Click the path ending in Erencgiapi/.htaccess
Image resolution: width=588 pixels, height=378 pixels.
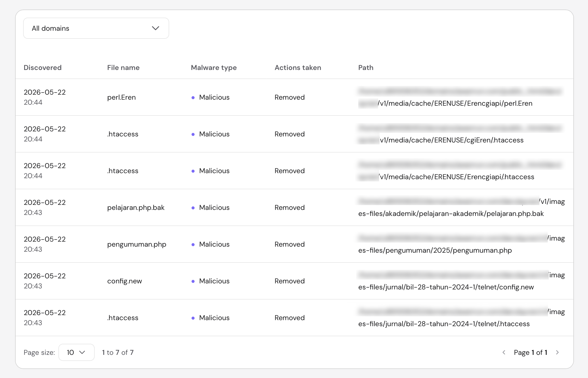[x=460, y=171]
